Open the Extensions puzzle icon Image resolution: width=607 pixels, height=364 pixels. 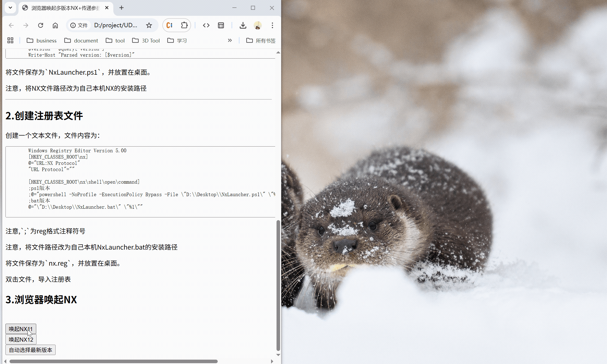click(184, 25)
